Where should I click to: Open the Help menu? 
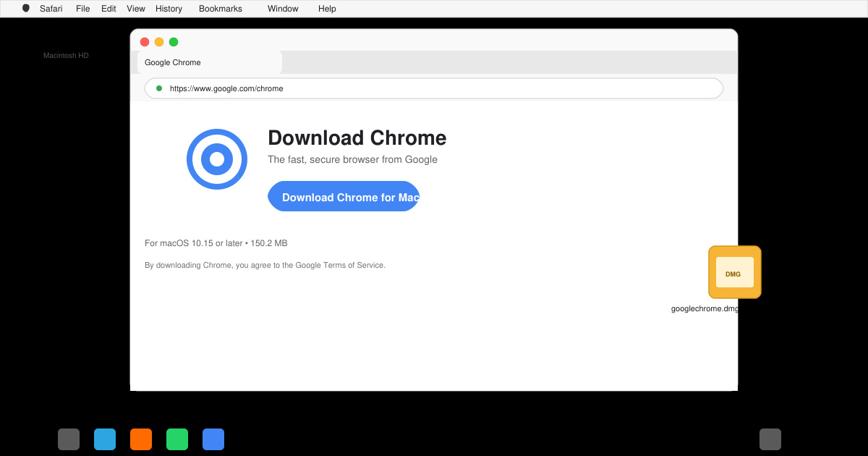[x=327, y=9]
